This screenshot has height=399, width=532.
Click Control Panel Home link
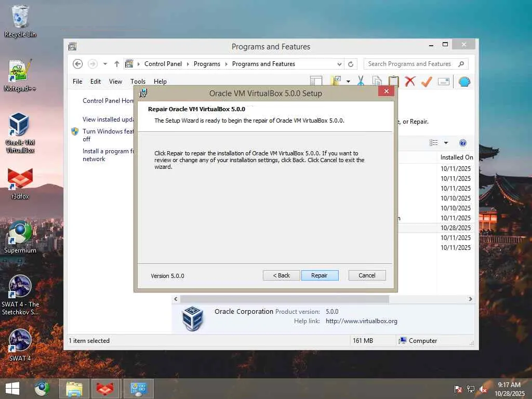point(108,101)
